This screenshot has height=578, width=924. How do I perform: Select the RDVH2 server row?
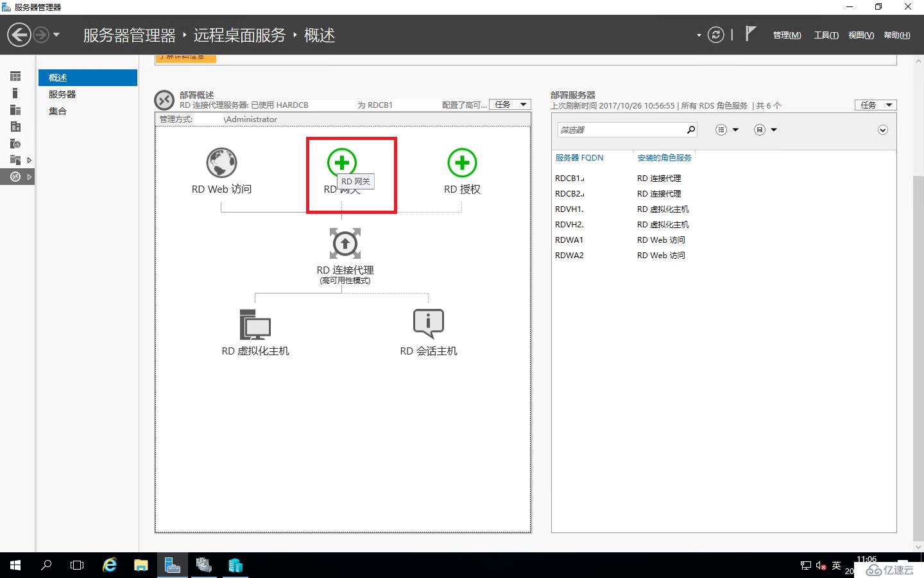[724, 224]
